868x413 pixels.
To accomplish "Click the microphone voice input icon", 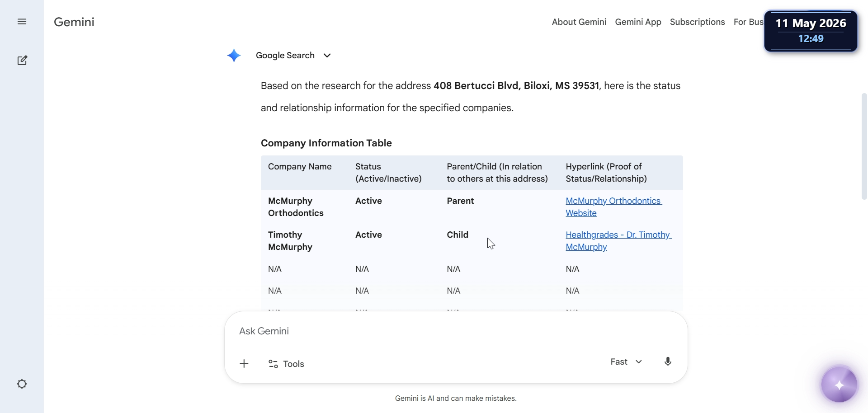I will pos(668,361).
